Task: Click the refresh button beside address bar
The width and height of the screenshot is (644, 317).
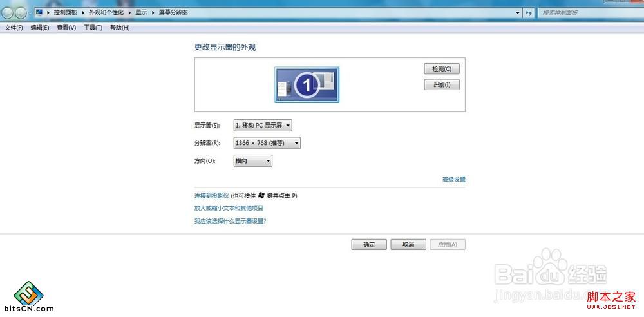Action: [x=529, y=13]
